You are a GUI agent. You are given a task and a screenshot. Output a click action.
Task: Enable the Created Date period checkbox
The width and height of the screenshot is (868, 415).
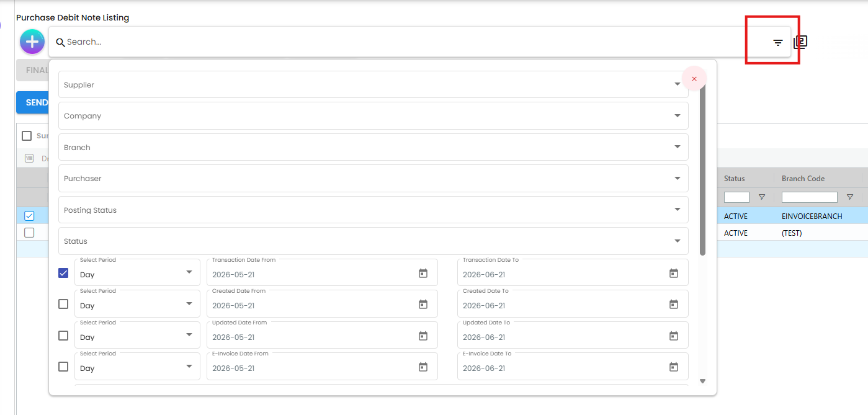pos(63,304)
